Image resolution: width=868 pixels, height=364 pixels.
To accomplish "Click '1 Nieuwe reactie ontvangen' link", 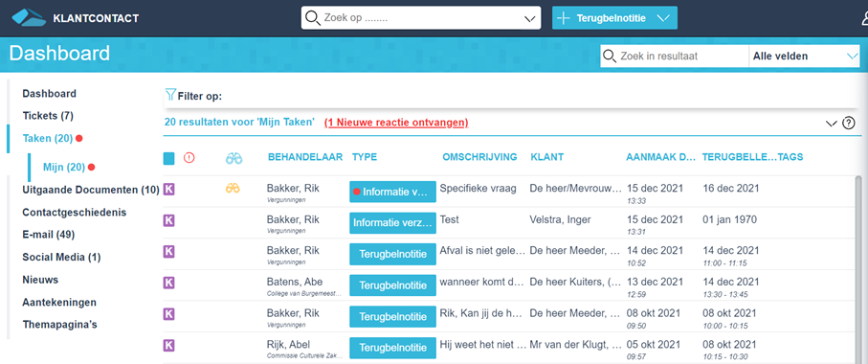I will pyautogui.click(x=396, y=122).
